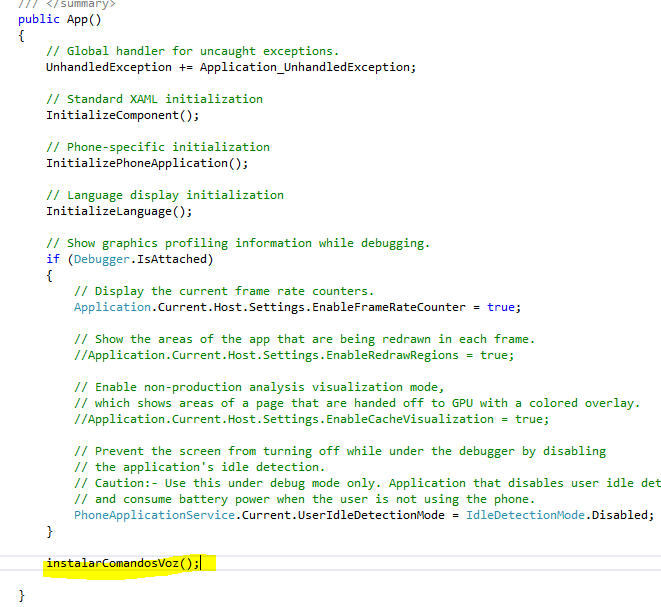Click the IdleDetectionMode enum name

525,516
